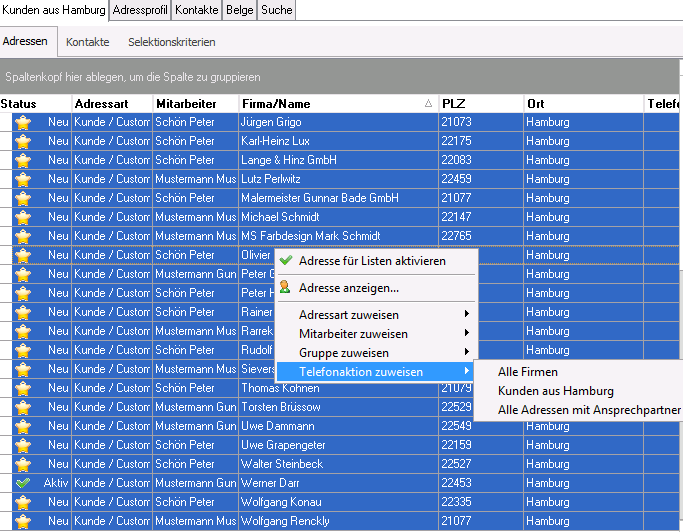The height and width of the screenshot is (532, 683).
Task: Select highlighted Telefonaktion zuweisen menu entry
Action: (x=376, y=372)
